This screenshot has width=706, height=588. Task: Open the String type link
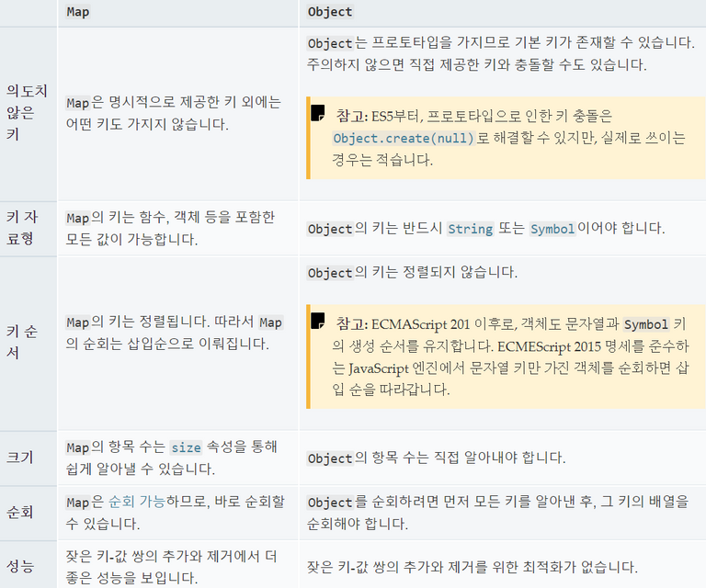(x=471, y=229)
